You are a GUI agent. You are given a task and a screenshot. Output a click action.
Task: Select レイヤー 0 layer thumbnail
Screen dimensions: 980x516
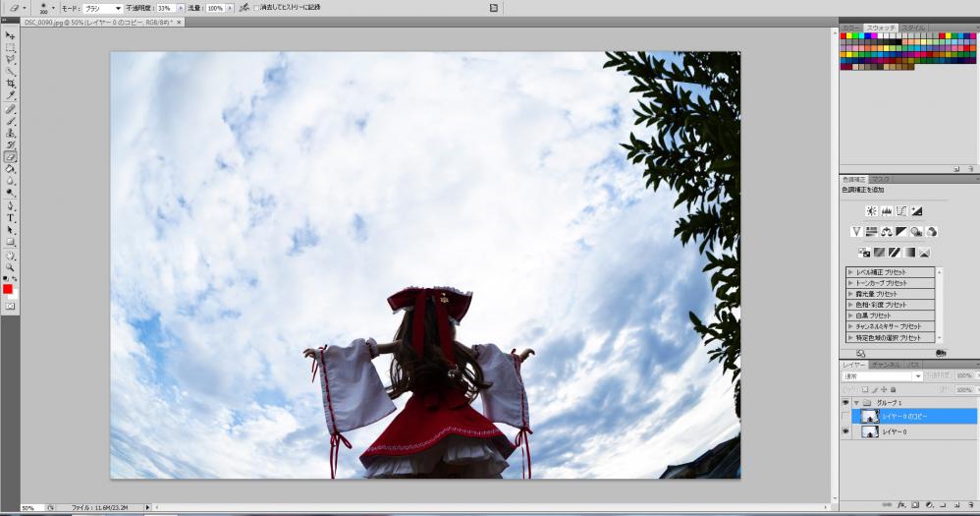[x=870, y=431]
